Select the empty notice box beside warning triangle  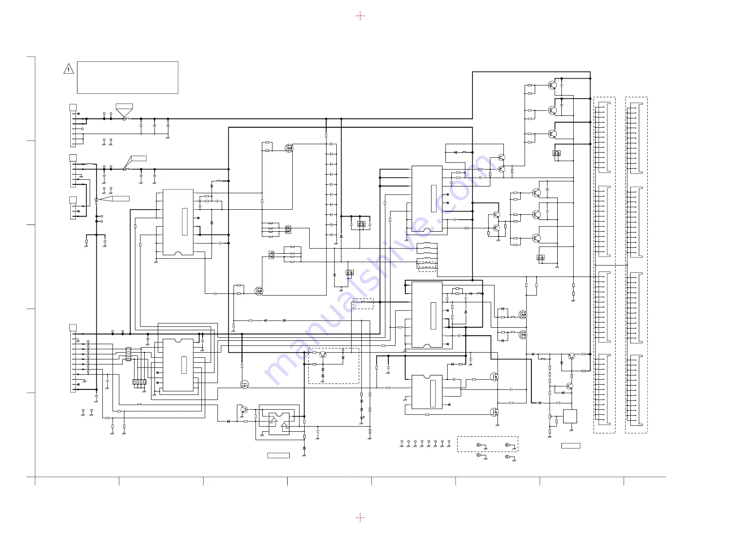127,77
